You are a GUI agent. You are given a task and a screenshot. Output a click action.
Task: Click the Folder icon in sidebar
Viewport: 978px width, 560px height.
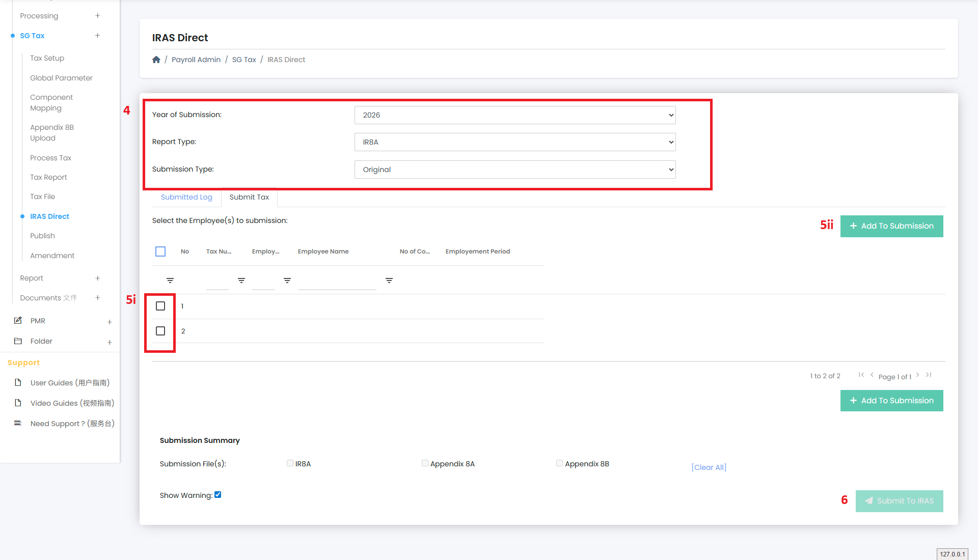click(x=18, y=341)
